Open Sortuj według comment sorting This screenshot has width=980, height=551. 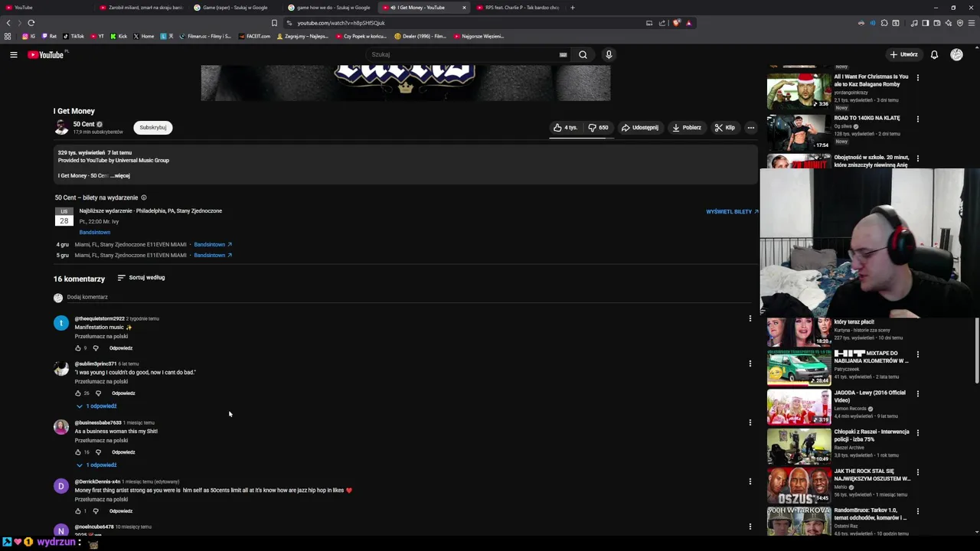click(141, 278)
